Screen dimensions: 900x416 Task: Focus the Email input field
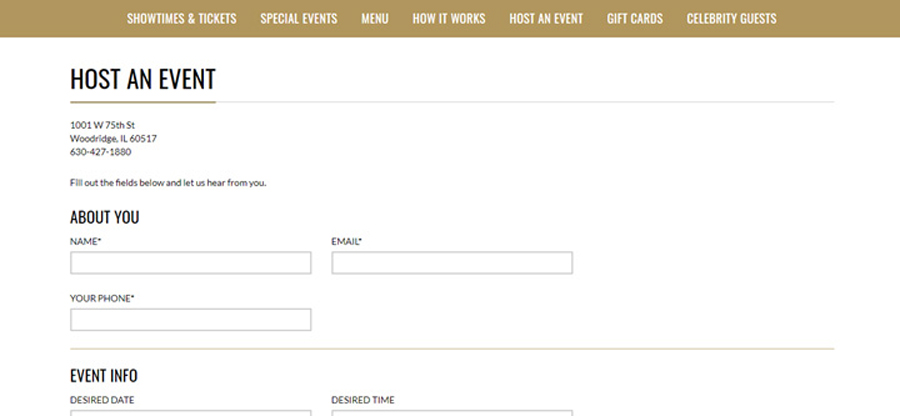pyautogui.click(x=452, y=263)
